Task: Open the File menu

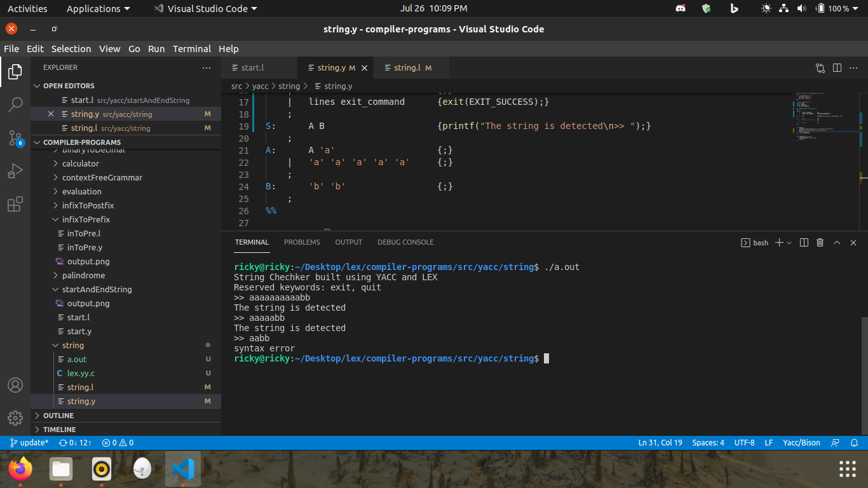Action: [11, 49]
